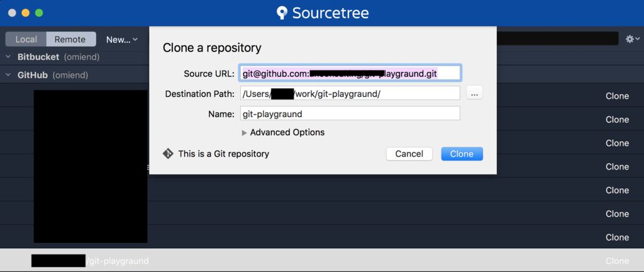Click 'This is a Git repository' text
The height and width of the screenshot is (272, 644).
pyautogui.click(x=223, y=154)
